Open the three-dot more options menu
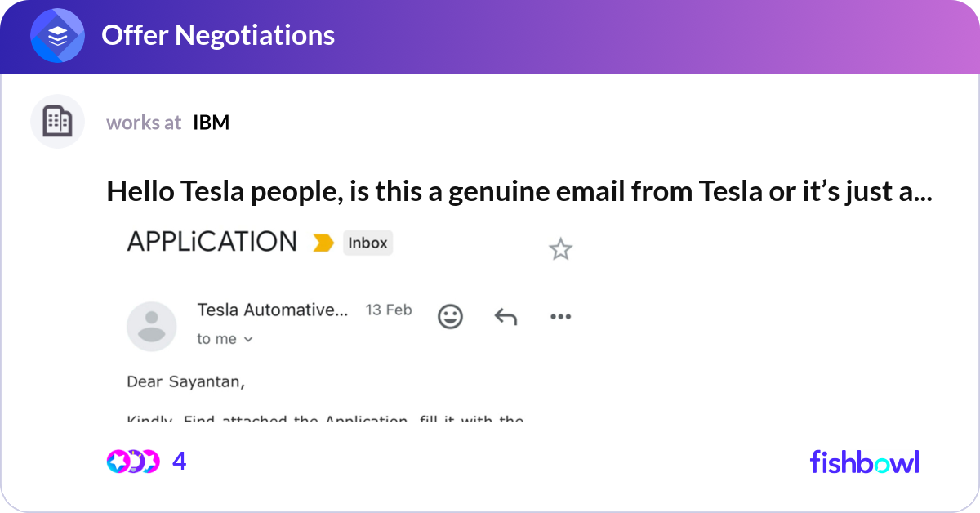Image resolution: width=980 pixels, height=513 pixels. coord(560,316)
